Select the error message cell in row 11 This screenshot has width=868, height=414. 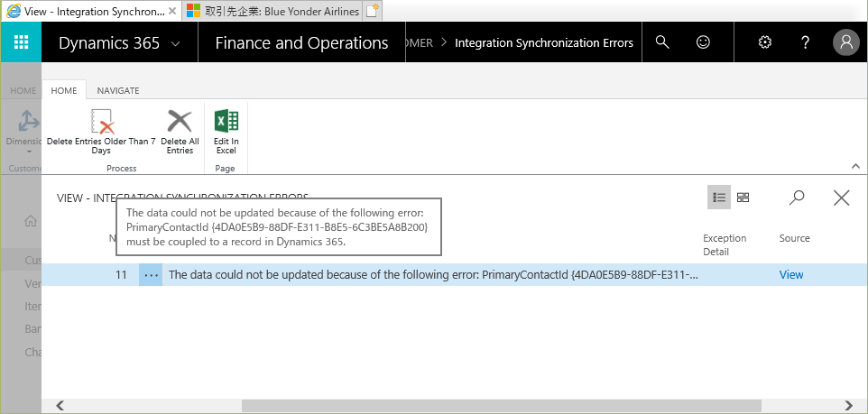tap(433, 274)
